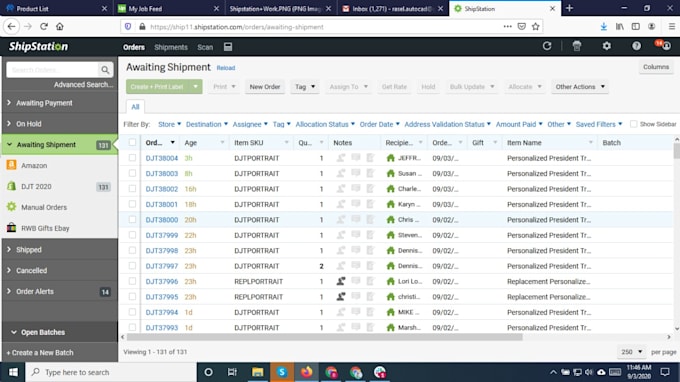This screenshot has height=382, width=680.
Task: Open the Store filter dropdown
Action: [170, 124]
